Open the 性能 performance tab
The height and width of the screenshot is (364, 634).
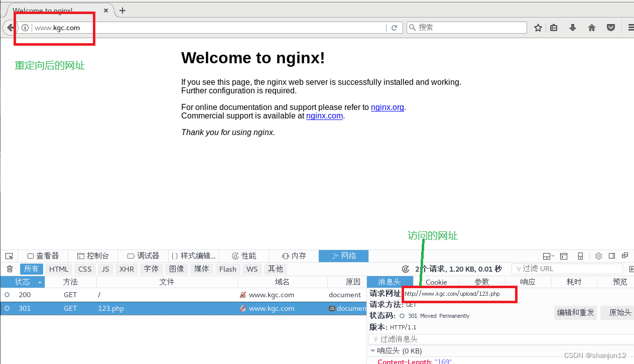tap(243, 256)
